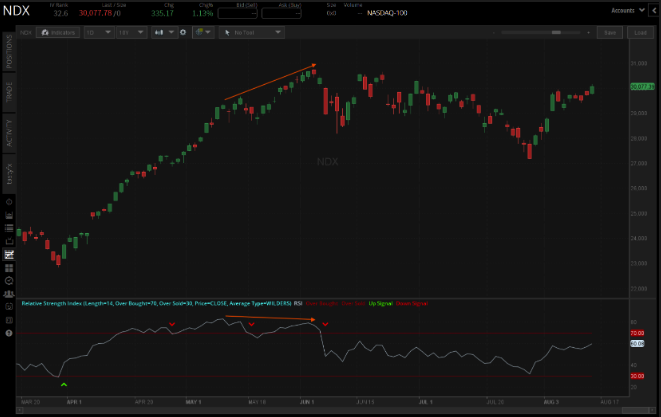Click the Over Bought legend label
The image size is (661, 417).
tap(322, 303)
